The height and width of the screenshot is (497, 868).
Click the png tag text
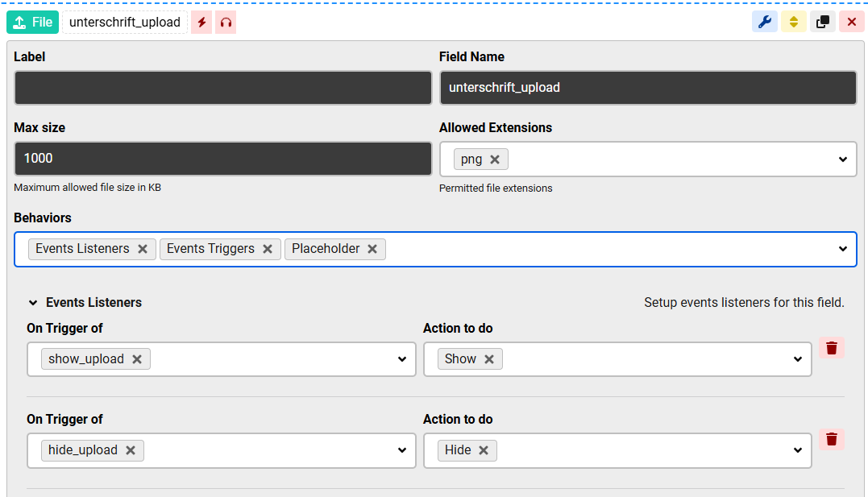click(x=471, y=159)
